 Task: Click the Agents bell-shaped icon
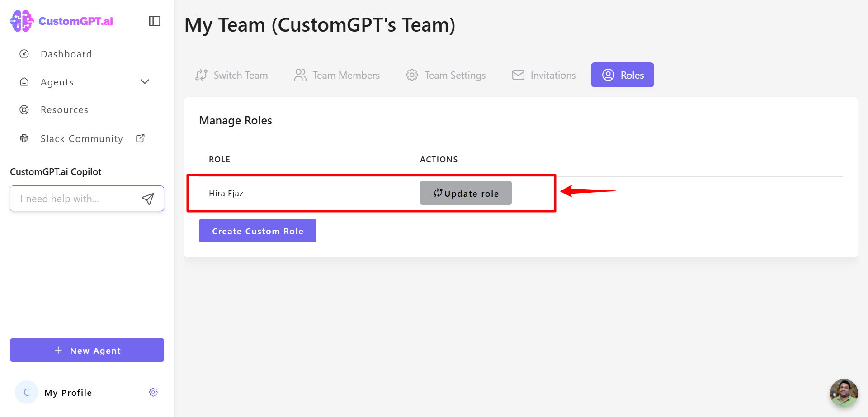[24, 82]
